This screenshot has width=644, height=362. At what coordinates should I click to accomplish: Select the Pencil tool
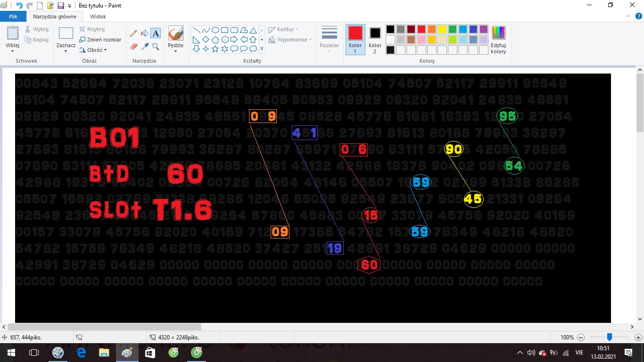(x=133, y=33)
